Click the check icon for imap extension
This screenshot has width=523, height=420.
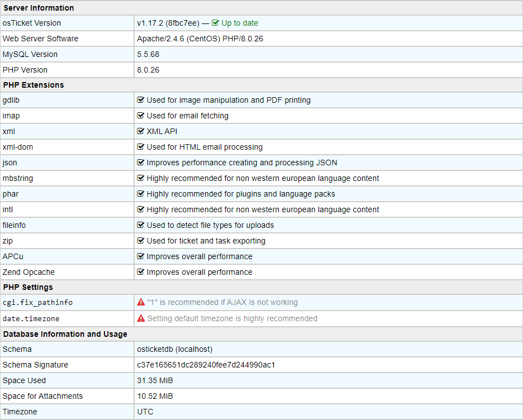pos(141,116)
